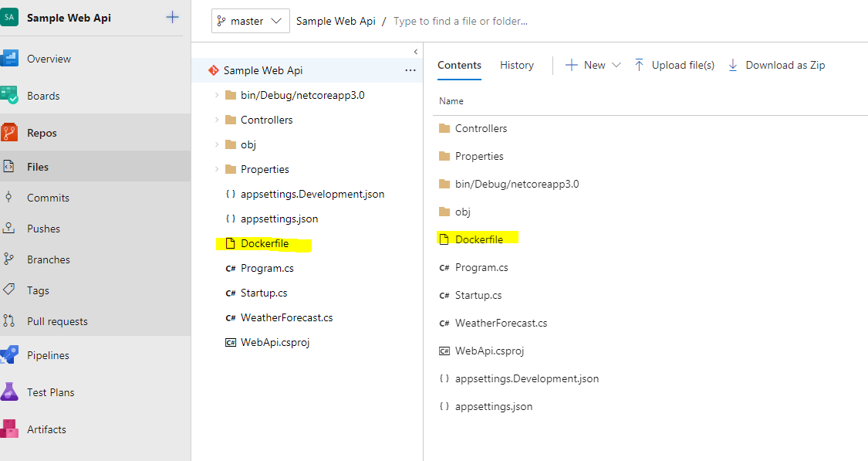This screenshot has height=461, width=868.
Task: Open the Boards icon in sidebar
Action: pos(8,95)
